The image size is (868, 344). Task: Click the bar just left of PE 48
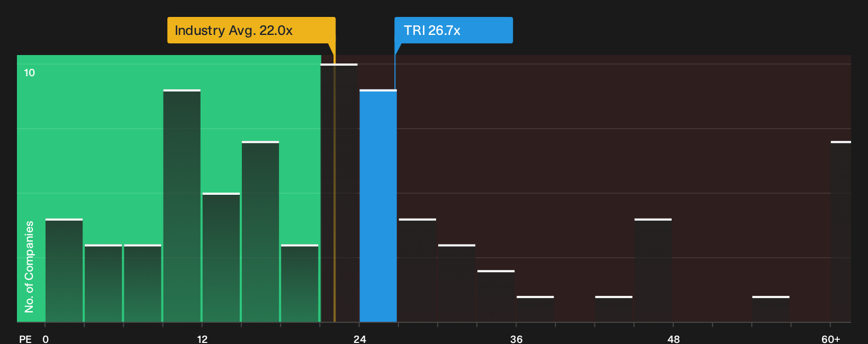653,270
